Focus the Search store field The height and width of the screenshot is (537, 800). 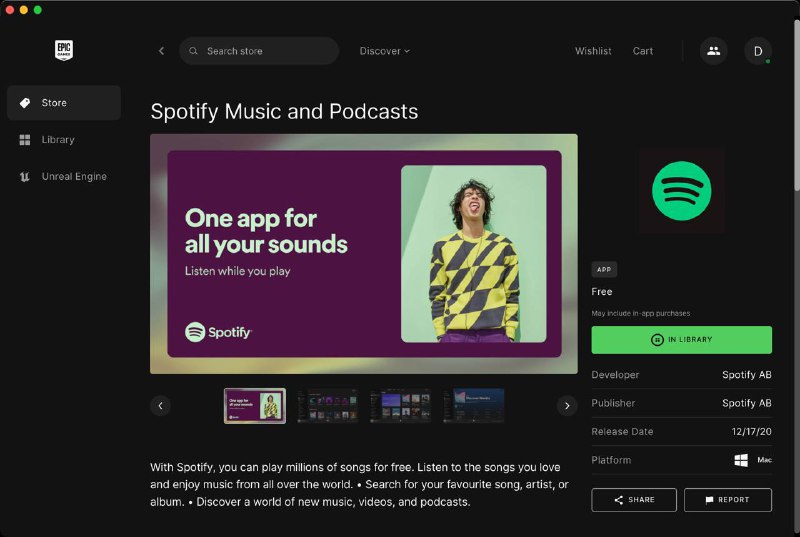click(259, 50)
